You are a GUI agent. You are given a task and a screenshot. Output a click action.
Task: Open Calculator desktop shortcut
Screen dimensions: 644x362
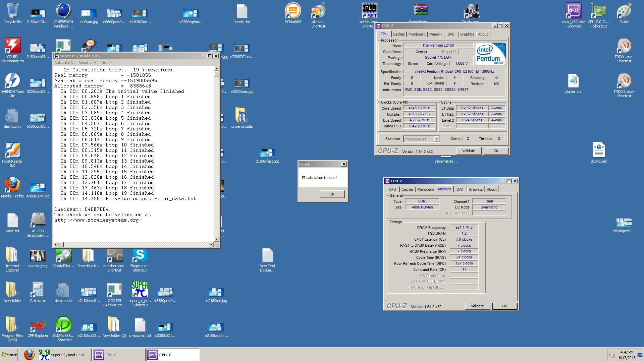tap(38, 292)
